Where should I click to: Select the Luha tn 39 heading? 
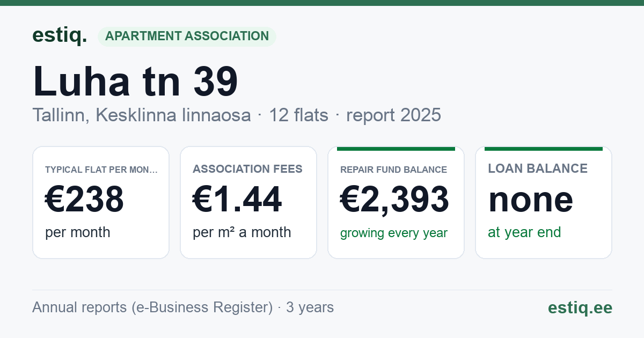pyautogui.click(x=135, y=81)
